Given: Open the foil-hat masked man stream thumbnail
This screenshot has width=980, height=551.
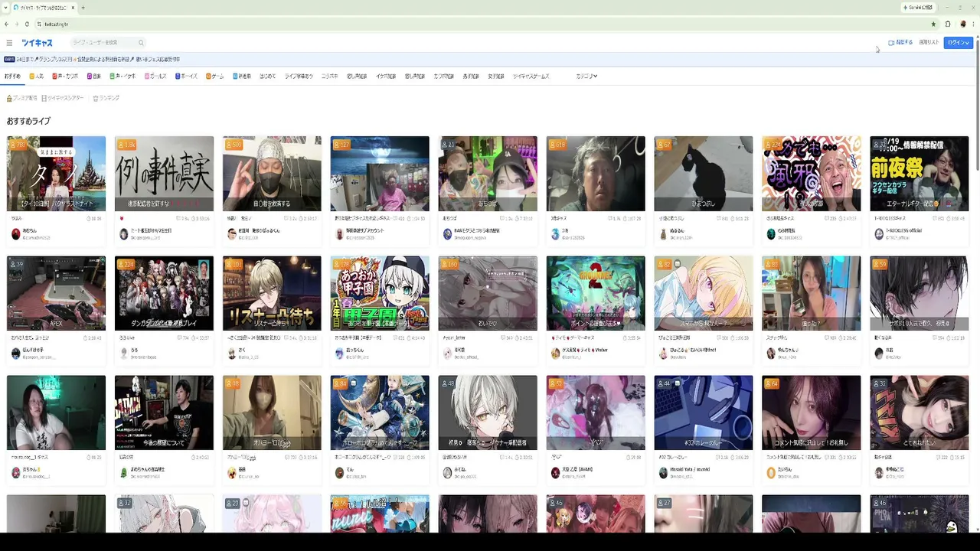Looking at the screenshot, I should [272, 174].
